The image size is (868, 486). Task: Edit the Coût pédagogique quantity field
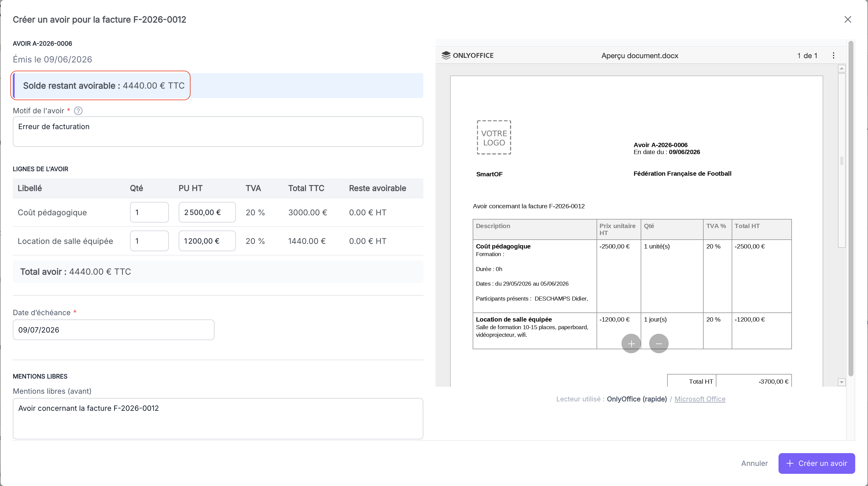coord(149,212)
